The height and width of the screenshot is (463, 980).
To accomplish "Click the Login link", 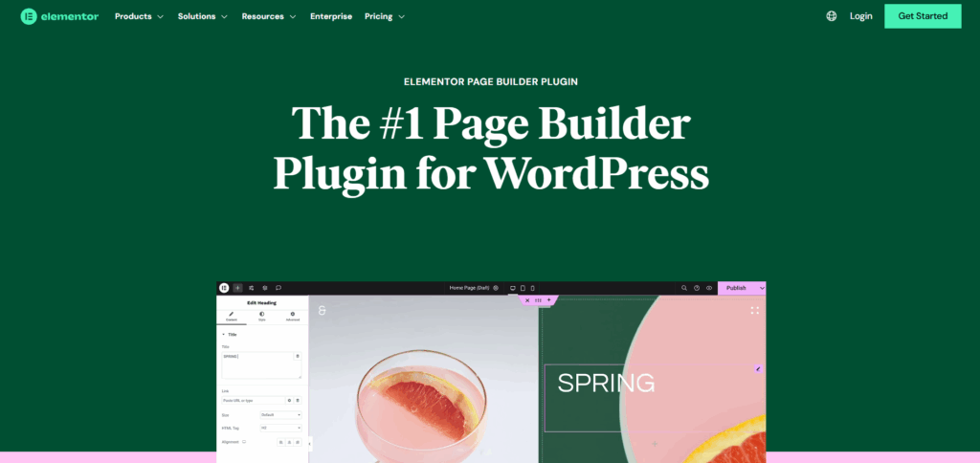I will 860,16.
